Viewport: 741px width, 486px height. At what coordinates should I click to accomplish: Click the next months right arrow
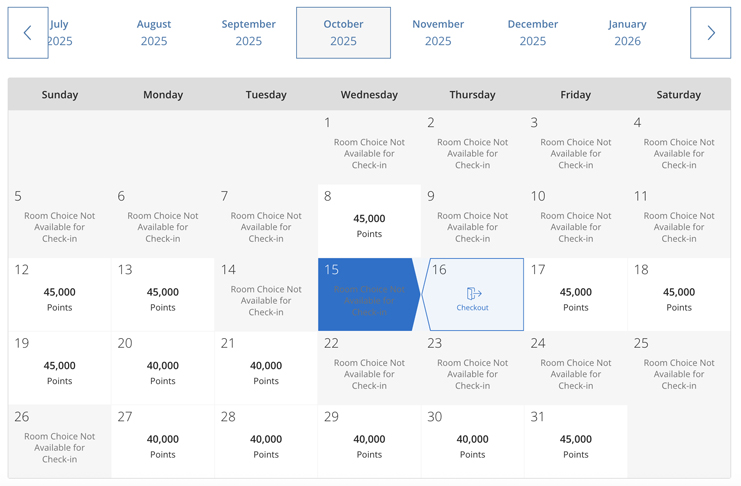[x=710, y=33]
